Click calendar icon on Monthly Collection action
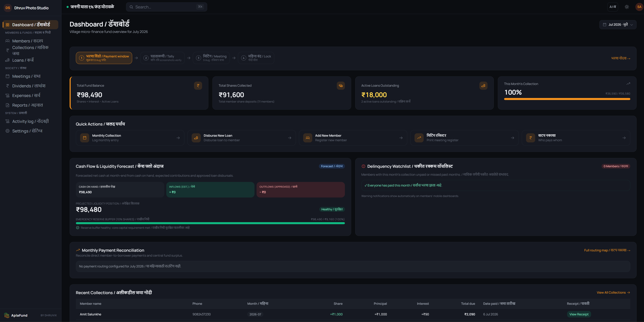 (84, 138)
